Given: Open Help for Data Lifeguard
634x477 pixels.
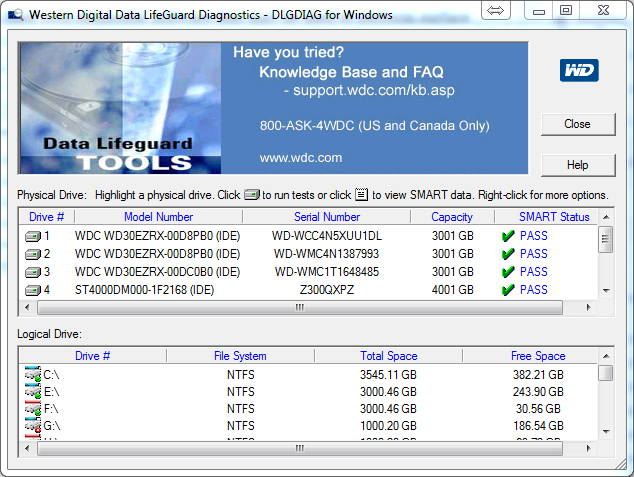Looking at the screenshot, I should click(x=577, y=165).
